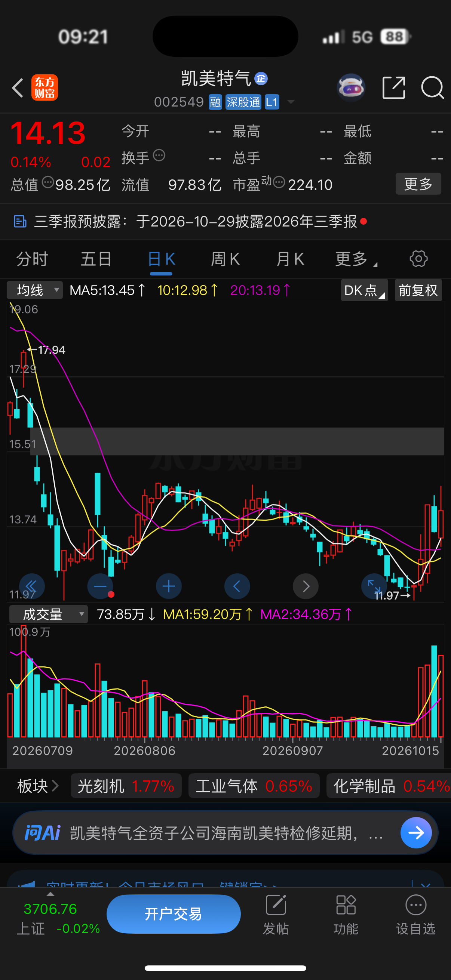Change 前复权 adjustment mode
451x980 pixels.
click(x=418, y=290)
